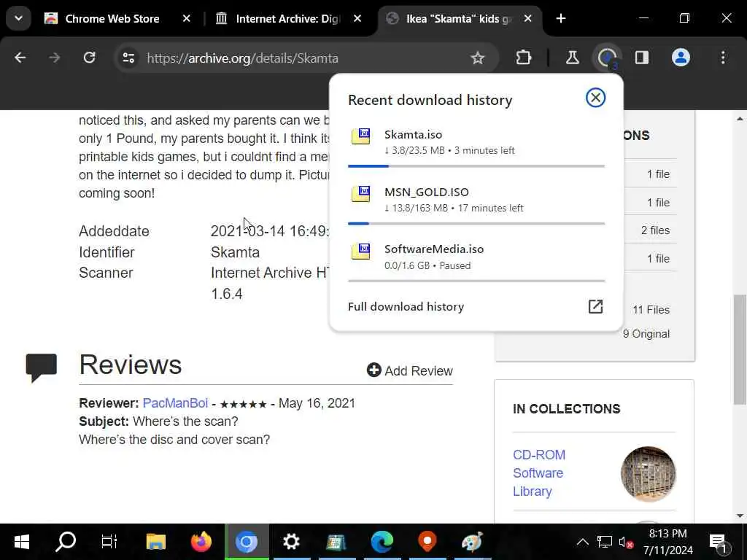Open the Chrome three-dot menu

click(723, 58)
